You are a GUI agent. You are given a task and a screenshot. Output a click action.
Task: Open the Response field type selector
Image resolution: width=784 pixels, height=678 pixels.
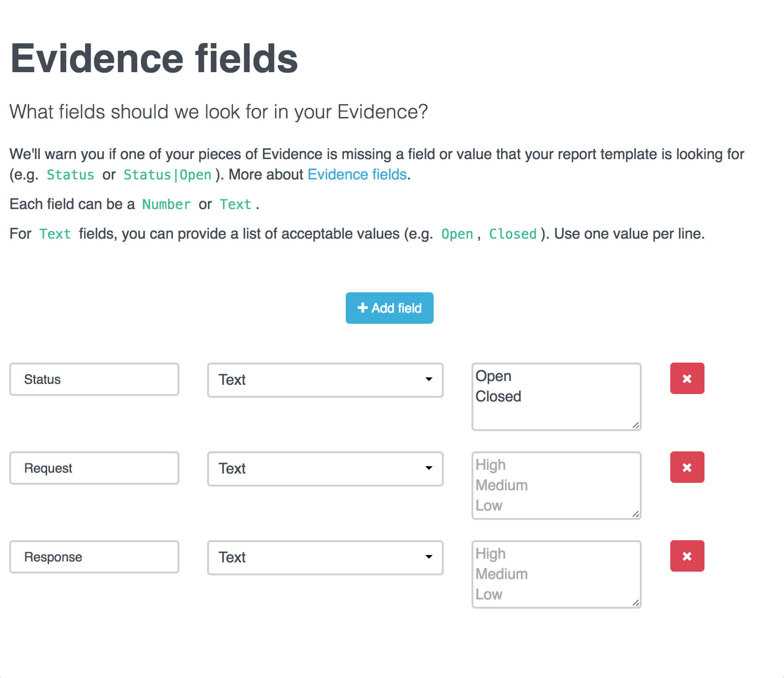tap(325, 557)
